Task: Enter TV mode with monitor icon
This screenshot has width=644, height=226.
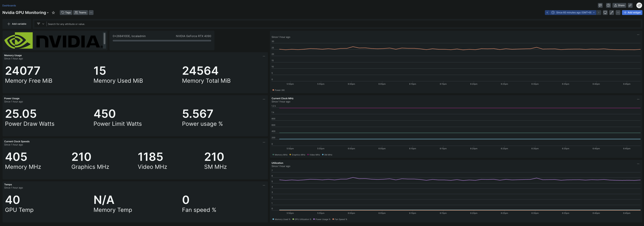Action: (605, 13)
